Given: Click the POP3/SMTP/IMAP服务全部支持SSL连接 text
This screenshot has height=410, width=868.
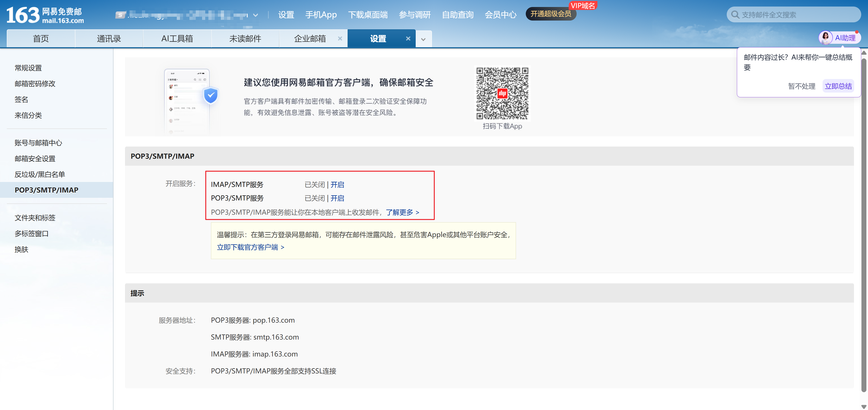Looking at the screenshot, I should [x=274, y=371].
